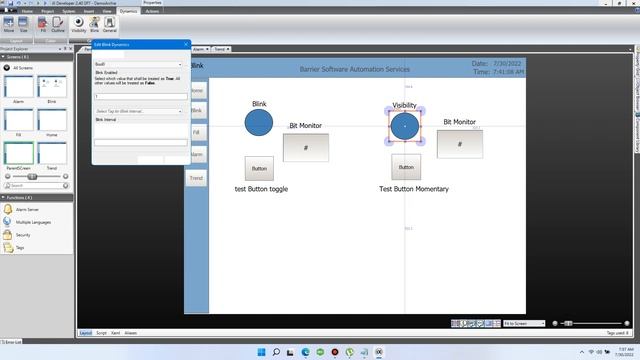Select the Bit Monitor box beside Visibility circle
This screenshot has width=640, height=360.
point(460,144)
